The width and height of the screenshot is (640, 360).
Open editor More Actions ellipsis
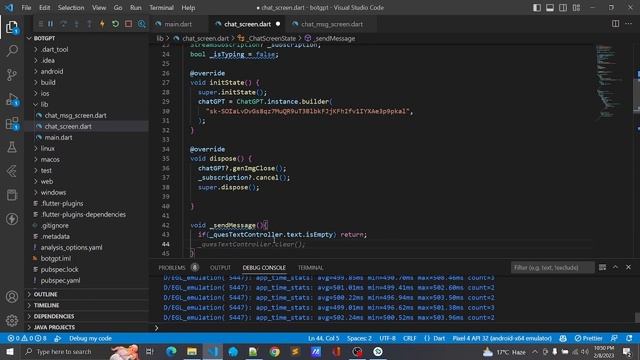pyautogui.click(x=629, y=24)
